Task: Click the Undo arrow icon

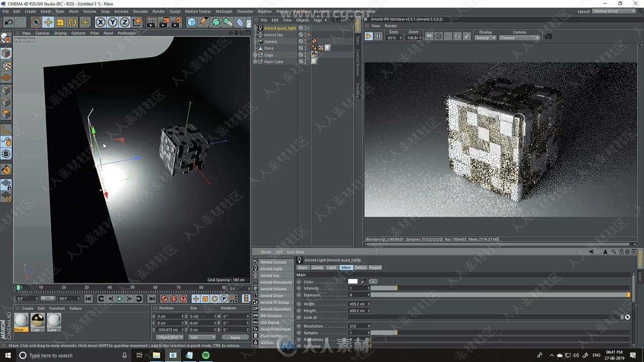Action: coord(9,22)
